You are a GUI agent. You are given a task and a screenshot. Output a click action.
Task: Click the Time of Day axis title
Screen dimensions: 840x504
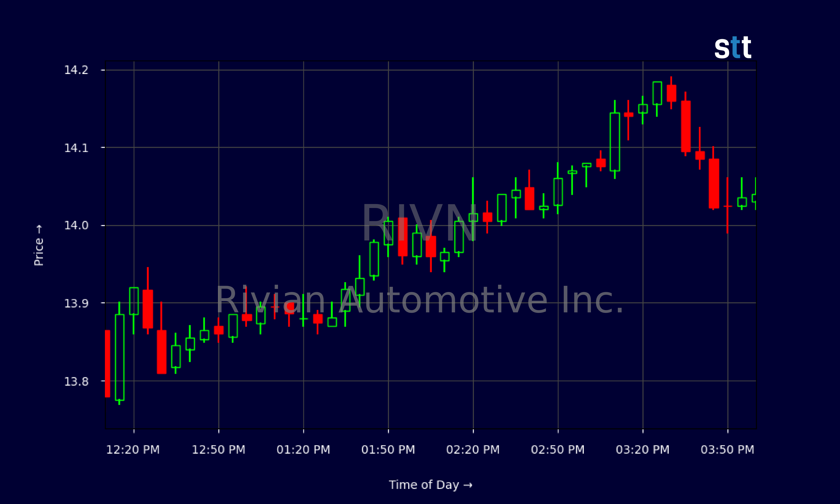click(x=431, y=485)
